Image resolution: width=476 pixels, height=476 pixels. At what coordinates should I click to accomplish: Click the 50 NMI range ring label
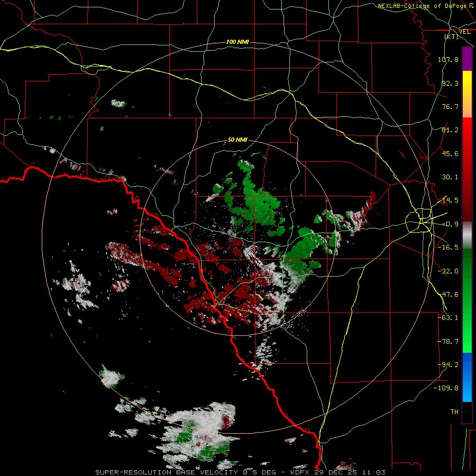point(237,140)
